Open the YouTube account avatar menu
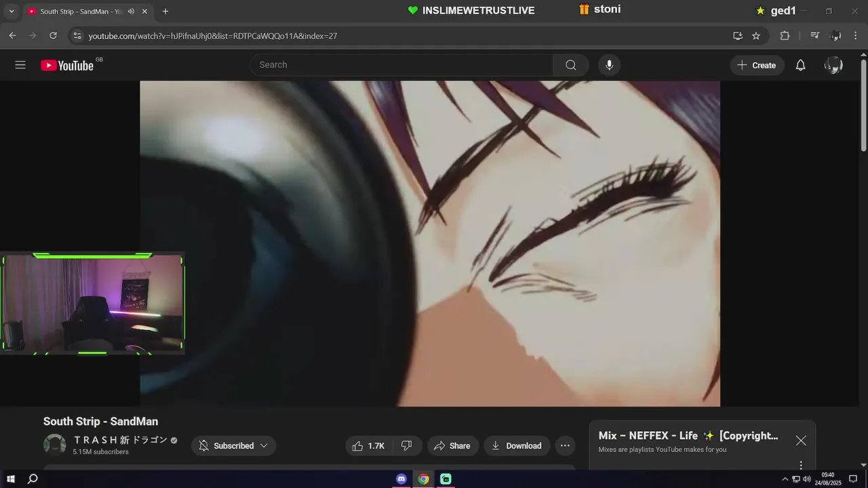Image resolution: width=868 pixels, height=488 pixels. point(833,65)
